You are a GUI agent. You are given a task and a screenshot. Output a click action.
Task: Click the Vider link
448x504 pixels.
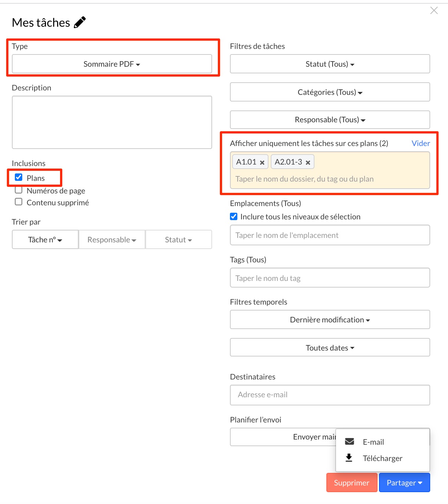(421, 143)
